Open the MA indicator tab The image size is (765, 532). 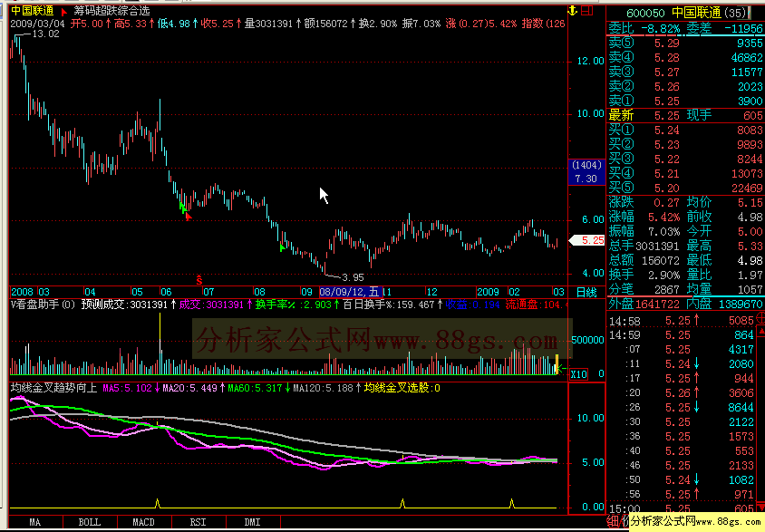(35, 522)
